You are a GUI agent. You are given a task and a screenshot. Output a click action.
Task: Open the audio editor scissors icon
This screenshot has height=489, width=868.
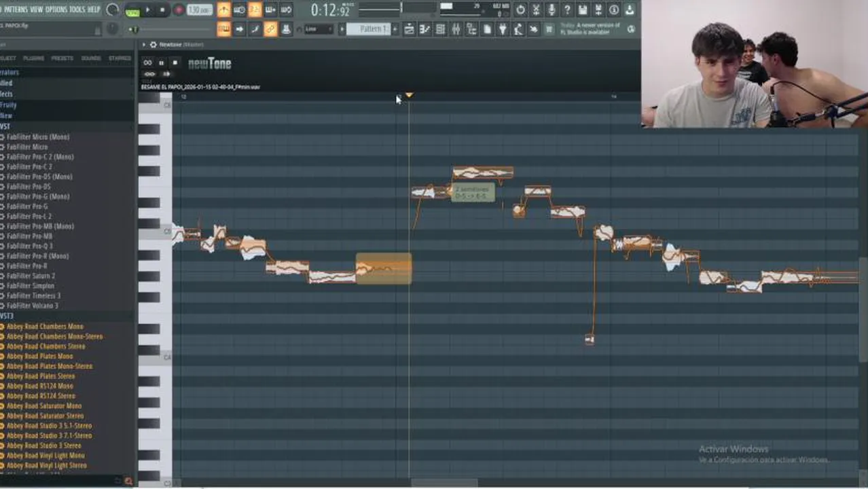coord(536,10)
